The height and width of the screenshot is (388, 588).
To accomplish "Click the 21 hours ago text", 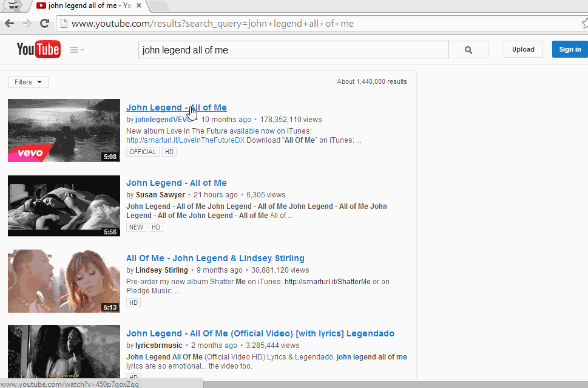I will (x=215, y=195).
